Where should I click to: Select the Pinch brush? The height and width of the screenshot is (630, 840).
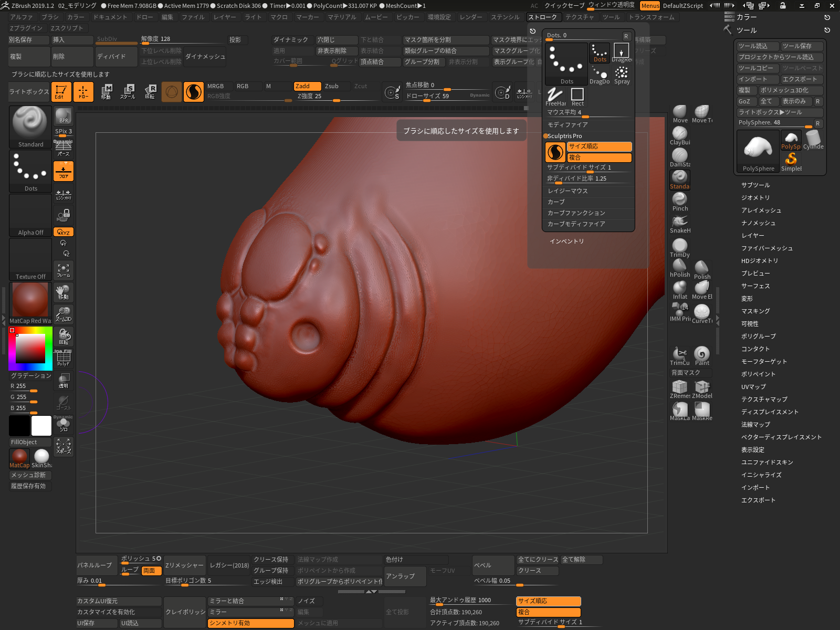(x=680, y=202)
